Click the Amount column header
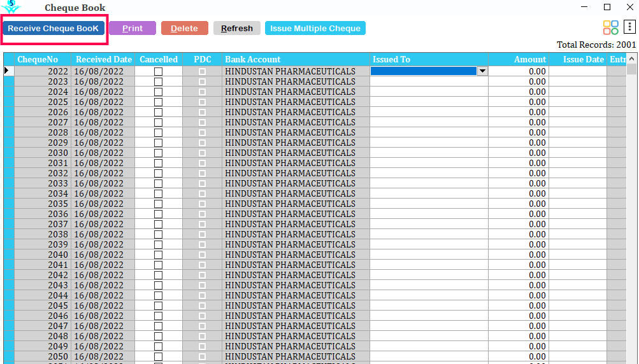Image resolution: width=639 pixels, height=364 pixels. point(519,59)
